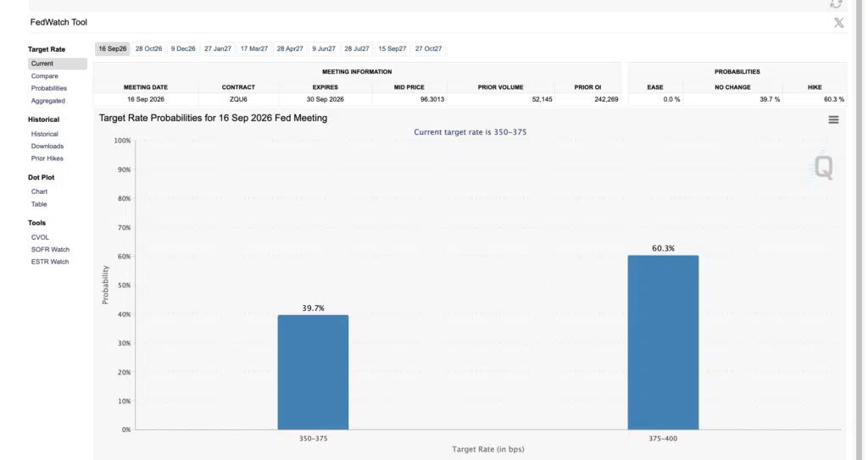Open the ESTR Watch tool link
868x460 pixels.
[50, 262]
